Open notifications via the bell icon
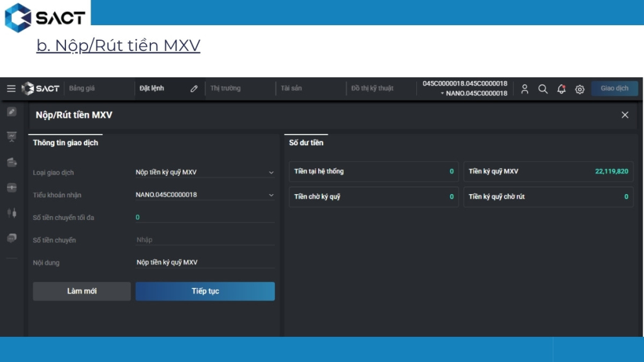This screenshot has height=362, width=644. [561, 89]
